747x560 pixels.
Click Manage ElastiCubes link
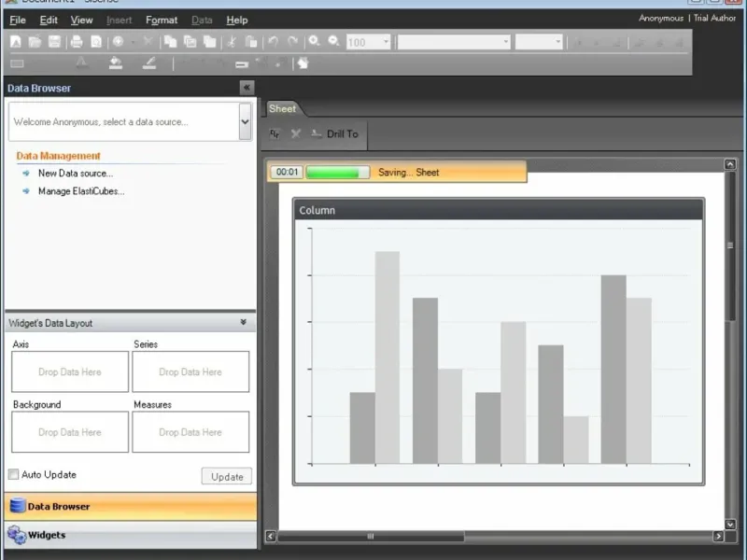[x=81, y=191]
